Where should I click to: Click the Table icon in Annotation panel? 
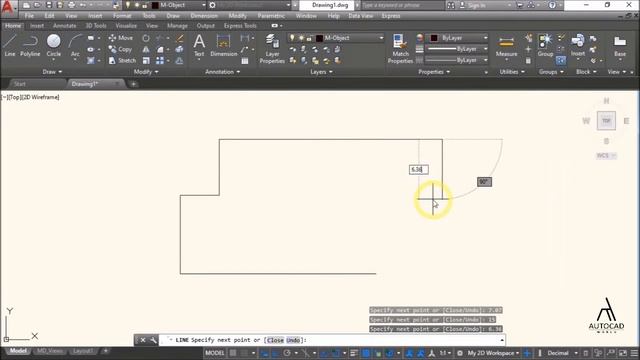[245, 61]
